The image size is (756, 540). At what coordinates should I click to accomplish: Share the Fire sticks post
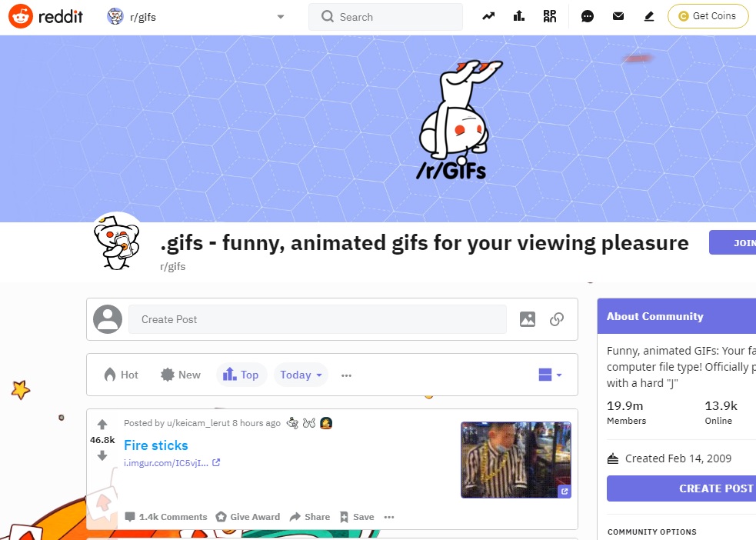[x=310, y=517]
